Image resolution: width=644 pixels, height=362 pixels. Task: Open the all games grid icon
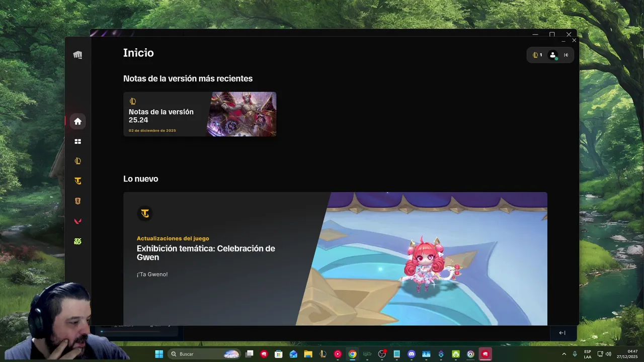click(x=77, y=142)
